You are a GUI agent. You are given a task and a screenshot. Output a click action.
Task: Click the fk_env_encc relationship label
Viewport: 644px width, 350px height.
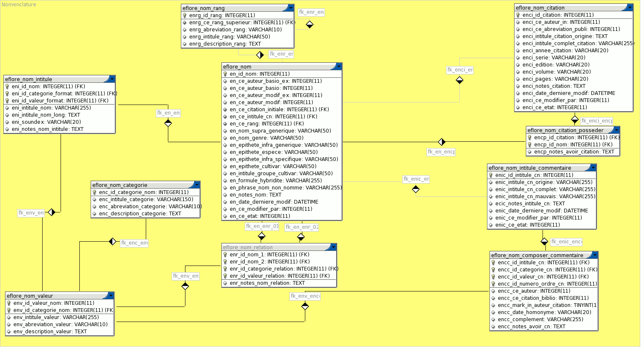(x=305, y=296)
